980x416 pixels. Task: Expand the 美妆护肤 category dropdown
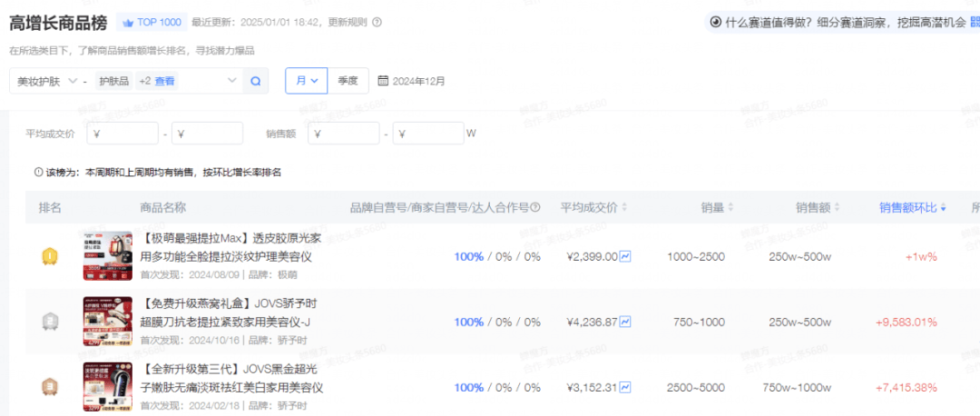tap(73, 81)
